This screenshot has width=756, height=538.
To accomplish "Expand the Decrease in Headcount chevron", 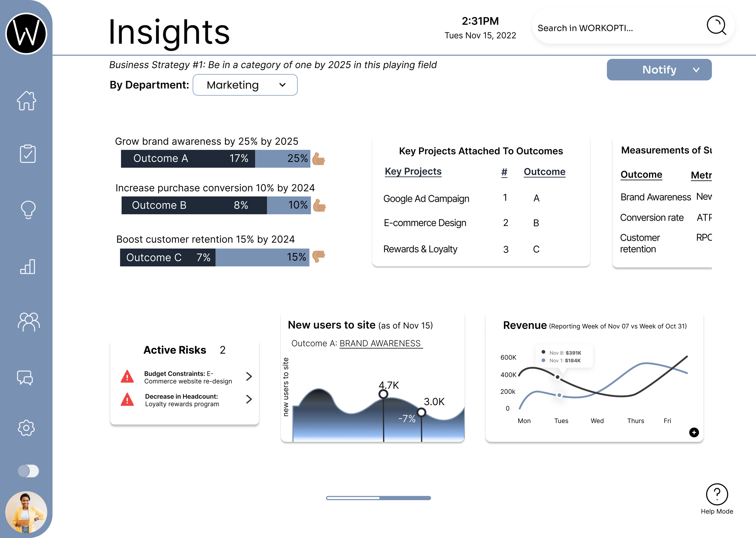I will [249, 399].
